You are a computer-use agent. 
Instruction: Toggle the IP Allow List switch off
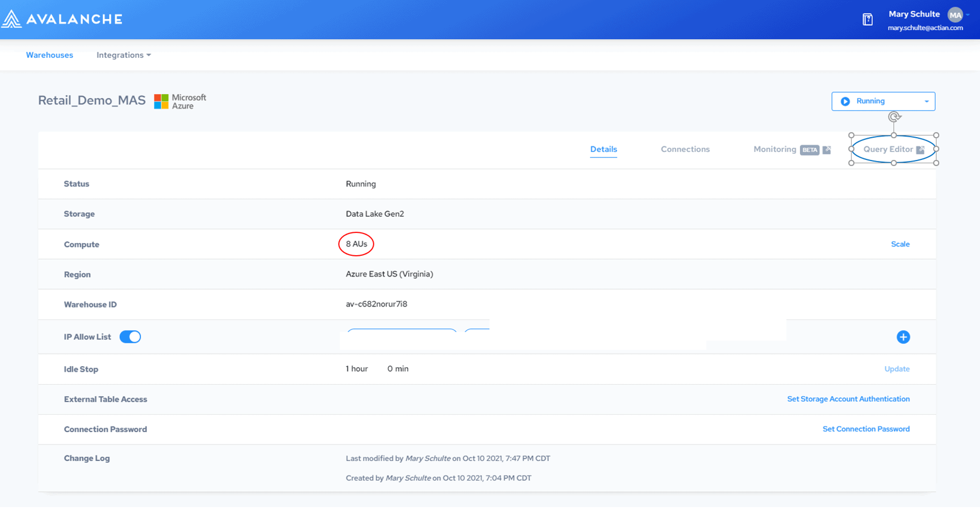131,336
